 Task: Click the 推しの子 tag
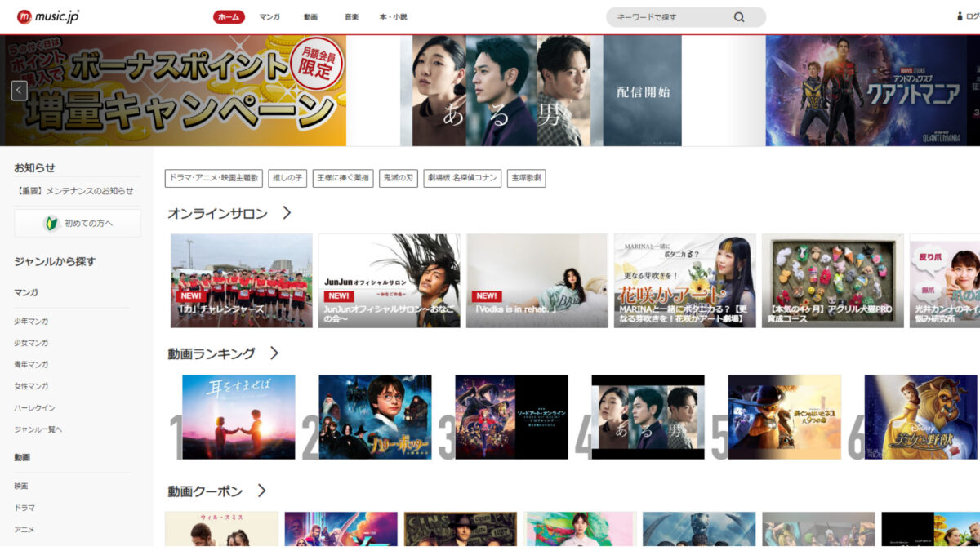[x=287, y=178]
